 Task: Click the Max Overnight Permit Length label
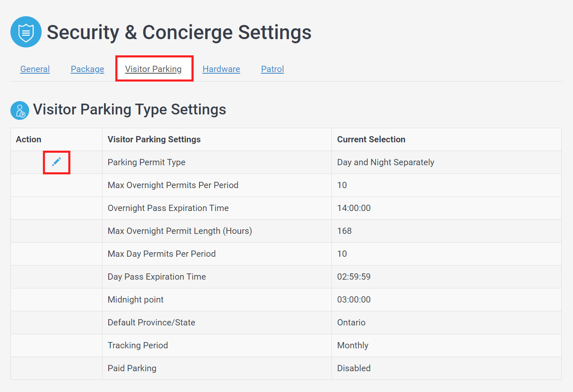(x=179, y=231)
